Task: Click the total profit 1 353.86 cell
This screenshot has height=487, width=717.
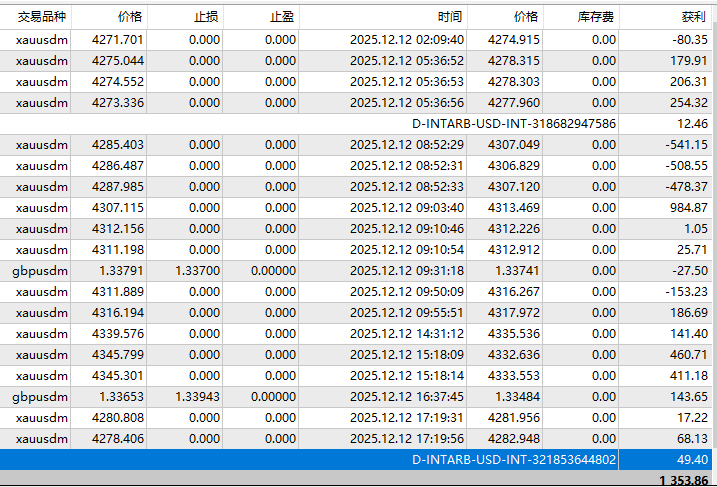Action: tap(684, 480)
